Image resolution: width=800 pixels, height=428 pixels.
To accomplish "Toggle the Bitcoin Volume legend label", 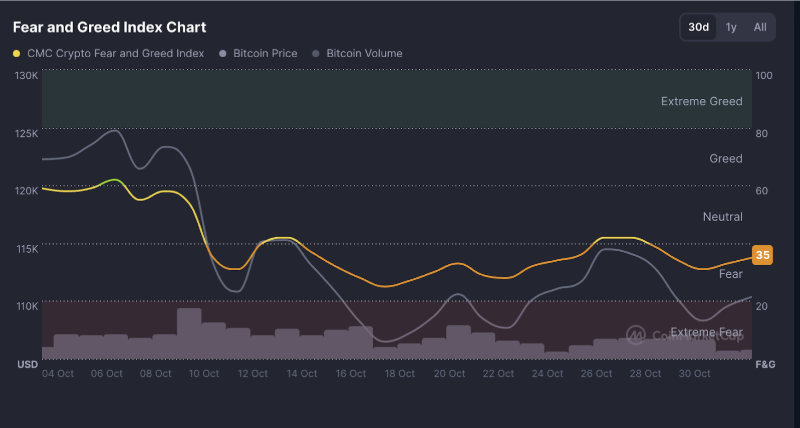I will [364, 53].
